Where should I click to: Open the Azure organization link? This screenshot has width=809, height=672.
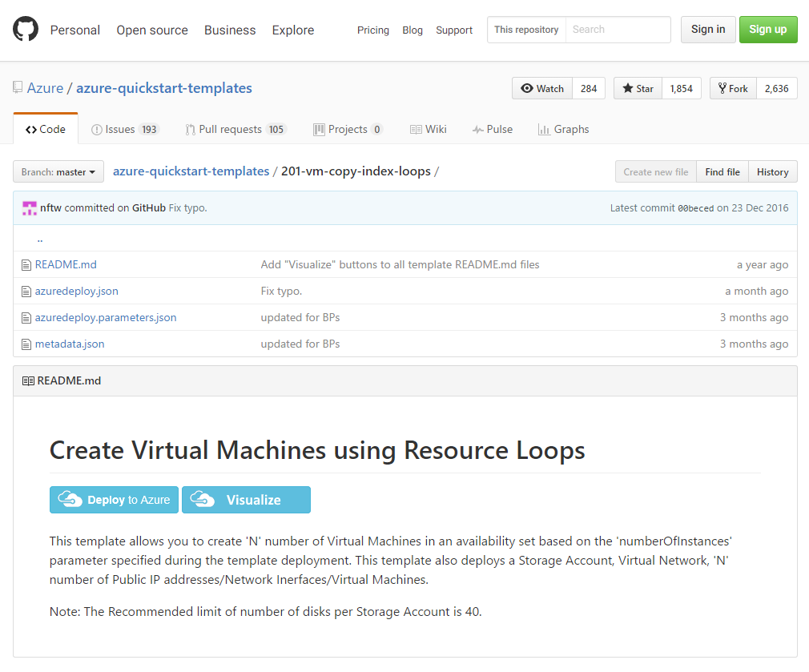point(45,88)
